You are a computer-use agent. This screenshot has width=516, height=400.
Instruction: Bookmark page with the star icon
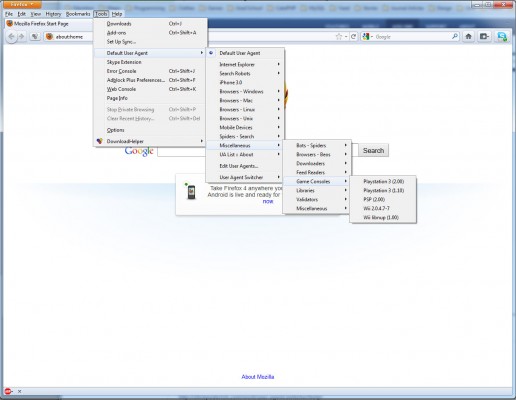click(x=339, y=36)
